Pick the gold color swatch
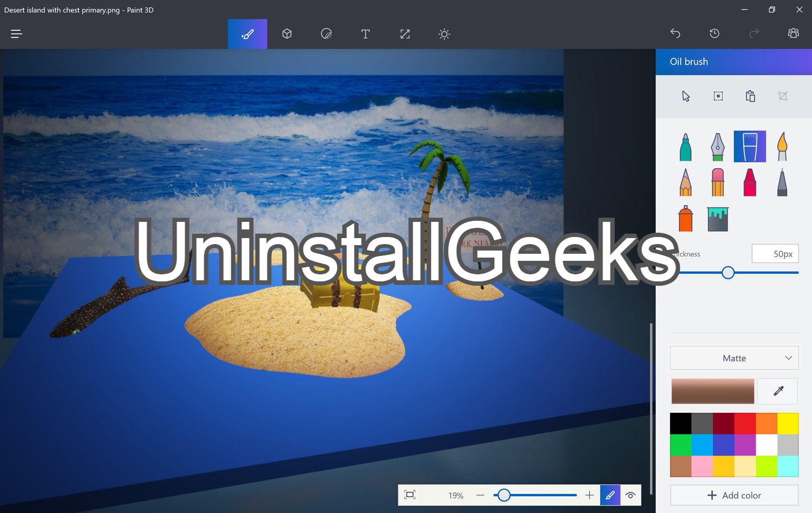The image size is (812, 513). [x=724, y=466]
